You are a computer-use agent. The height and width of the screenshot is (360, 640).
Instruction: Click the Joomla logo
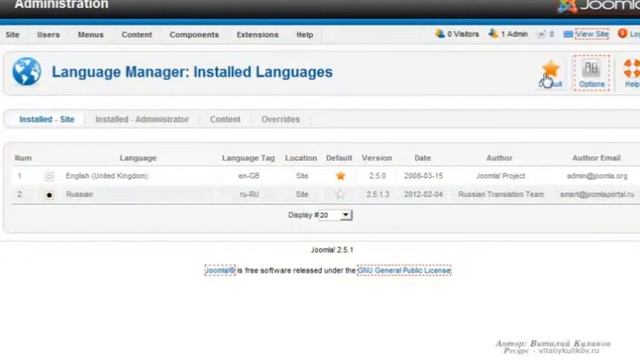tap(598, 6)
